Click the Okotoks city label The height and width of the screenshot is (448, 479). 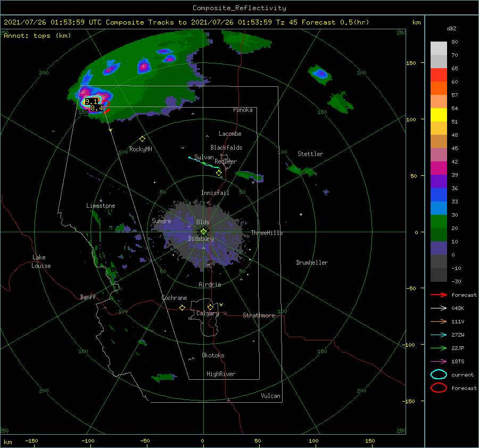pyautogui.click(x=213, y=355)
